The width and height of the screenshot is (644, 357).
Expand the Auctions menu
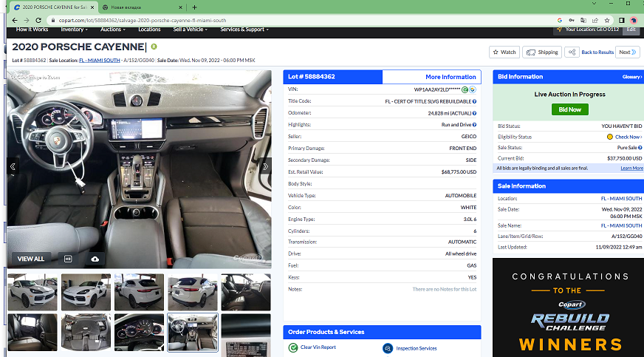113,30
